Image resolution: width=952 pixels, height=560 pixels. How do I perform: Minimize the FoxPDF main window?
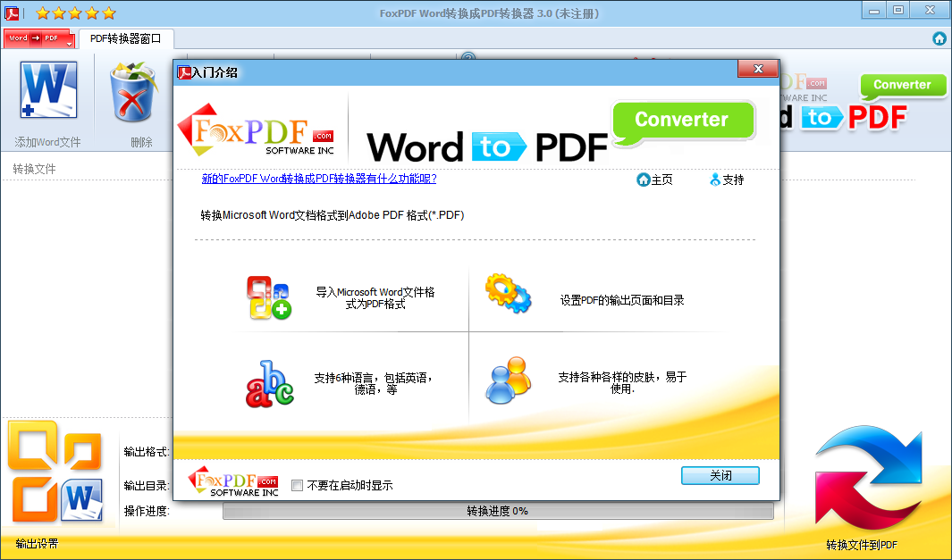tap(874, 11)
